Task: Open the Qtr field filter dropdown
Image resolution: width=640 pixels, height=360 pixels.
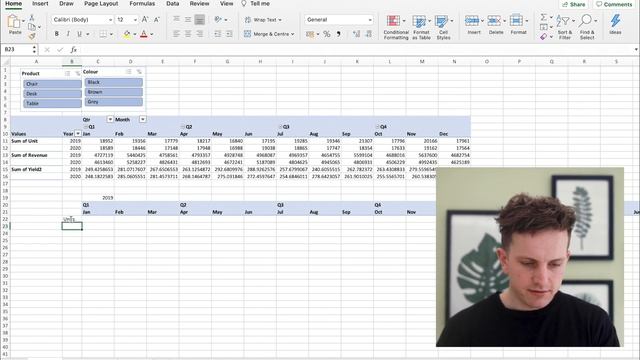Action: (110, 119)
